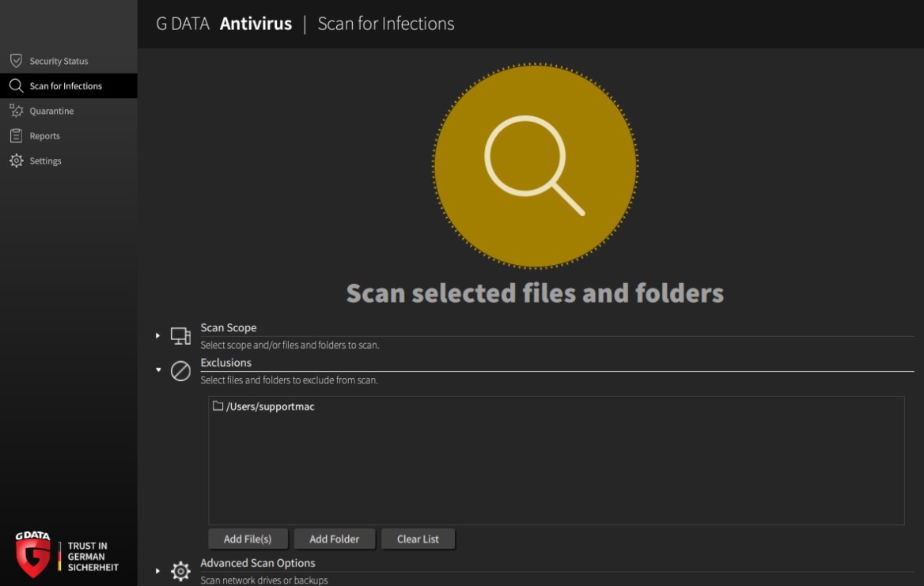
Task: Open Security Status page
Action: pos(68,61)
